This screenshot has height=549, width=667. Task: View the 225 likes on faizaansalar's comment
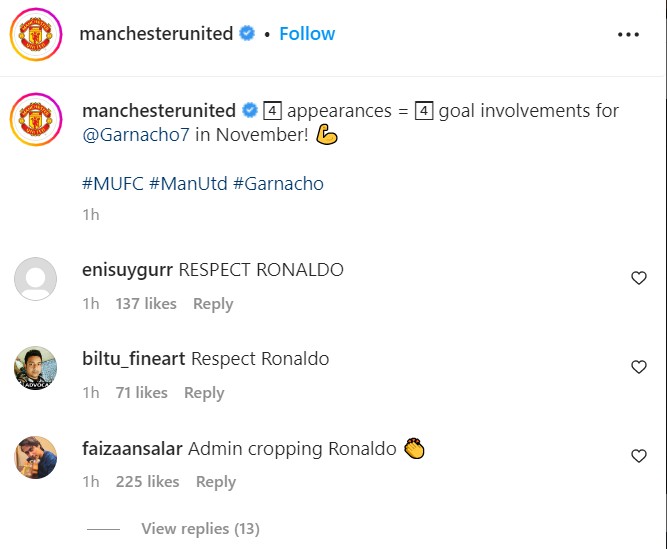[x=146, y=482]
